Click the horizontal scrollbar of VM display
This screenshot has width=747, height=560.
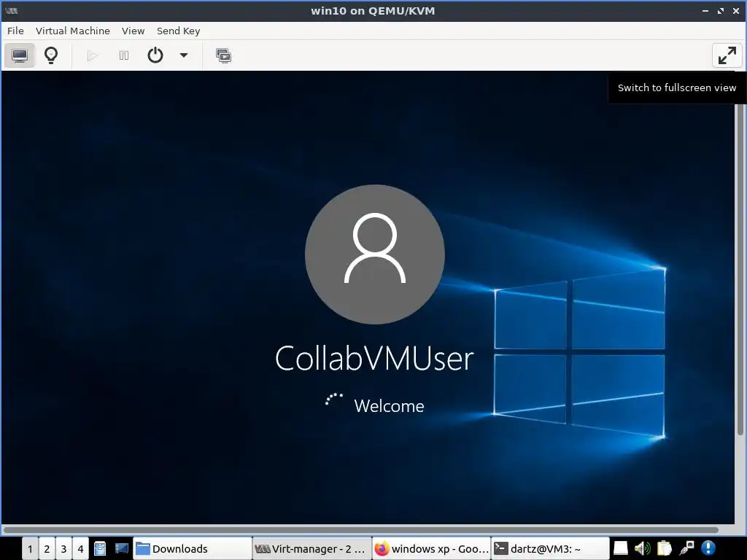coord(360,530)
